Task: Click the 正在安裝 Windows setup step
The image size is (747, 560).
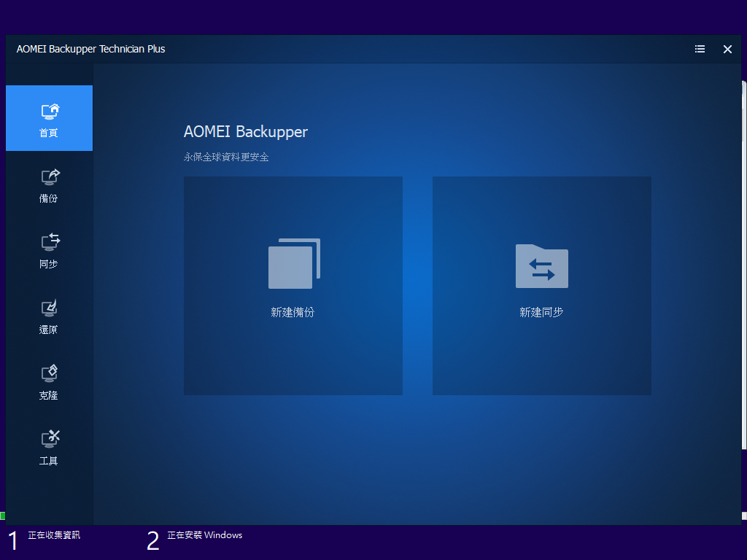Action: (204, 535)
